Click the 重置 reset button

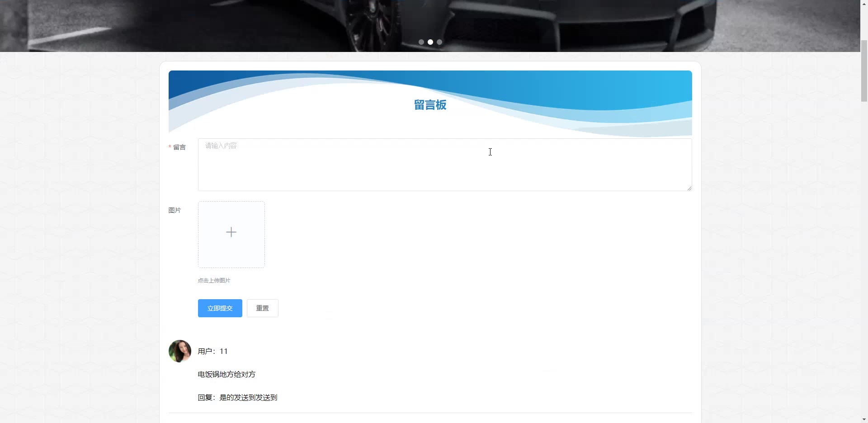click(263, 308)
